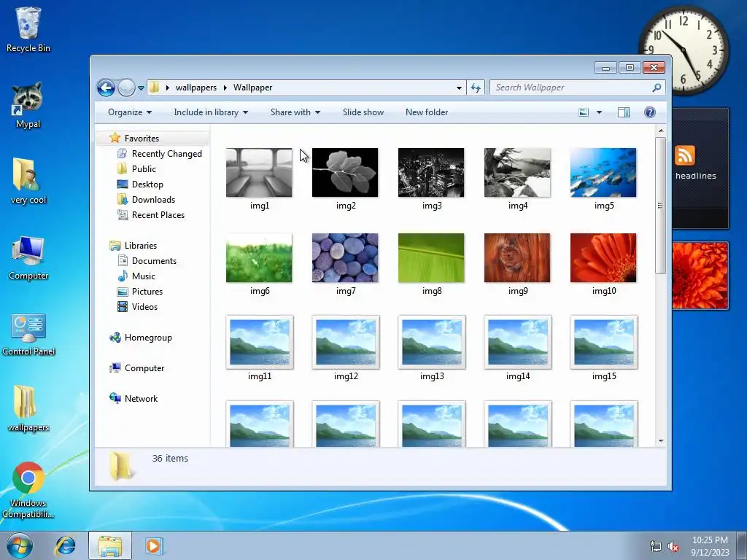Screen dimensions: 747x560
Task: Open the Start menu orb
Action: pyautogui.click(x=20, y=545)
